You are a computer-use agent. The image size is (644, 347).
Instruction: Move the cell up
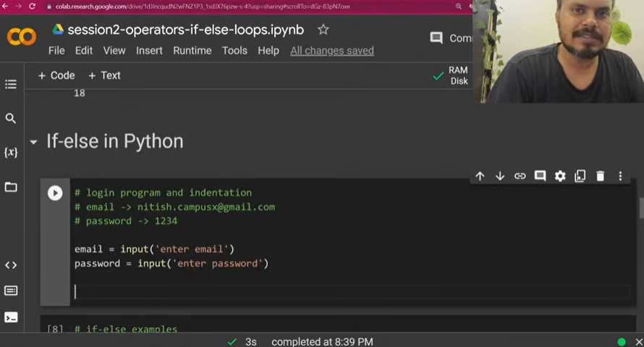480,176
